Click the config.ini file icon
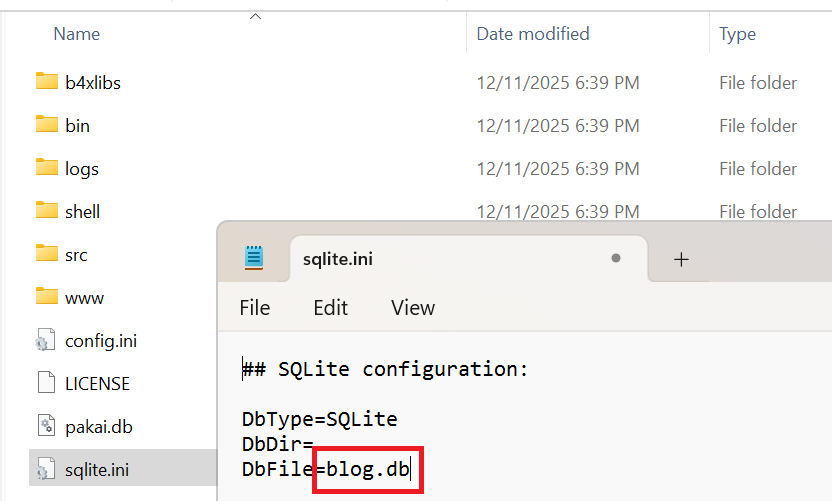Screen dimensions: 832x501 [x=46, y=341]
